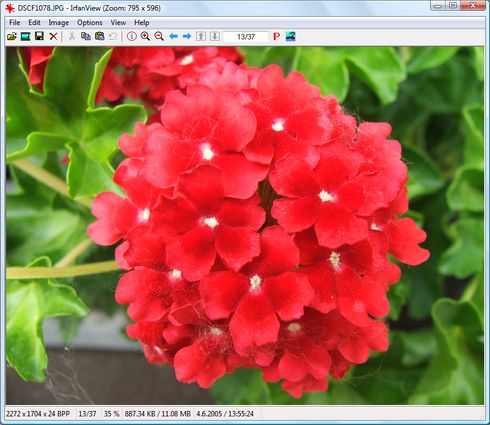Viewport: 490px width, 425px height.
Task: Open the File menu
Action: [x=15, y=23]
